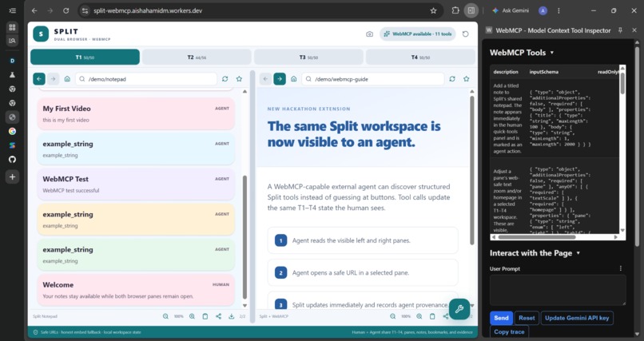The width and height of the screenshot is (644, 341).
Task: Toggle the Chrome side panel icon
Action: pyautogui.click(x=471, y=10)
